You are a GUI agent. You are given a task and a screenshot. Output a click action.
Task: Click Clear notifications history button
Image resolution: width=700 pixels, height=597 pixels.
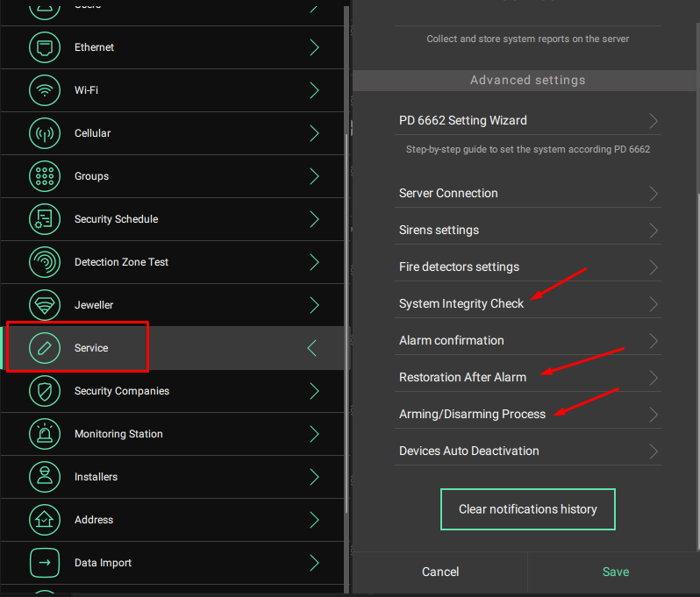tap(528, 509)
